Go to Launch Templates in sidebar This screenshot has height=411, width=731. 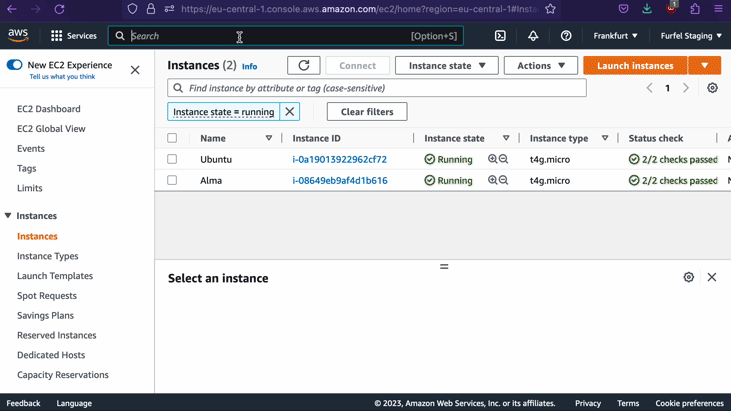click(x=55, y=276)
